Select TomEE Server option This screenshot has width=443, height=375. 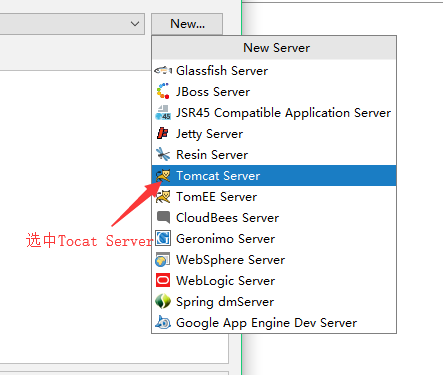(274, 196)
